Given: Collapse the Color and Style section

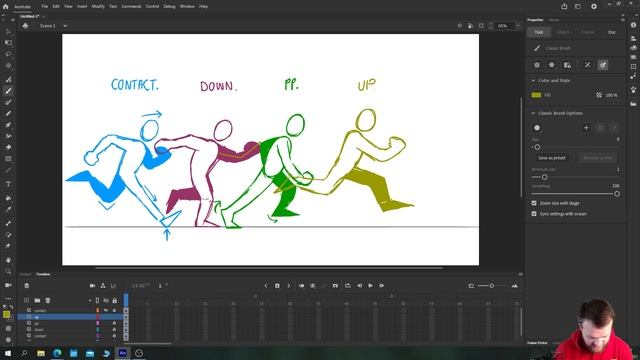Looking at the screenshot, I should tap(533, 80).
